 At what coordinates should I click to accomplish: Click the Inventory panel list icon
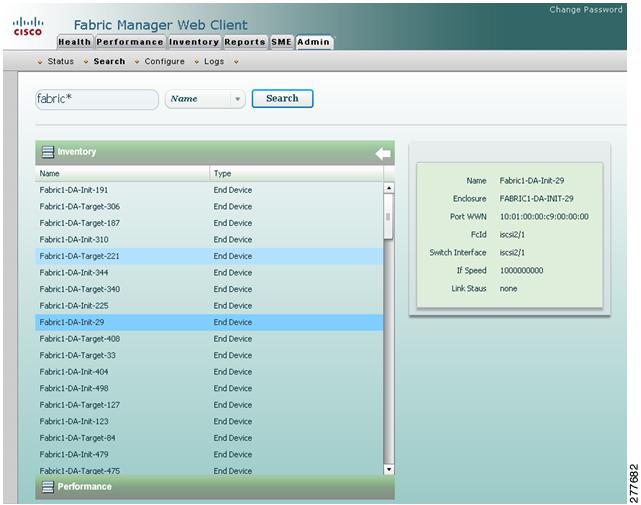[x=48, y=152]
